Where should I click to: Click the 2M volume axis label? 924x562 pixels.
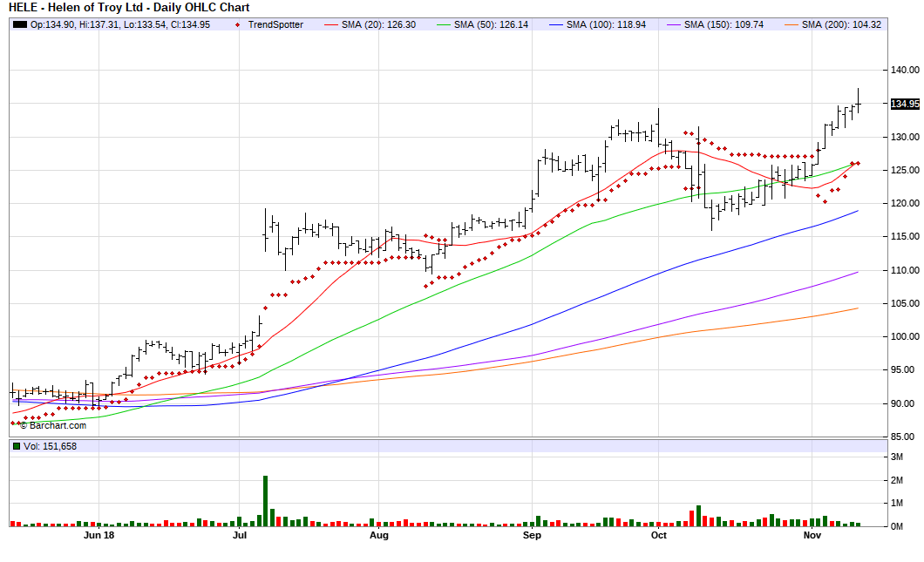click(897, 480)
